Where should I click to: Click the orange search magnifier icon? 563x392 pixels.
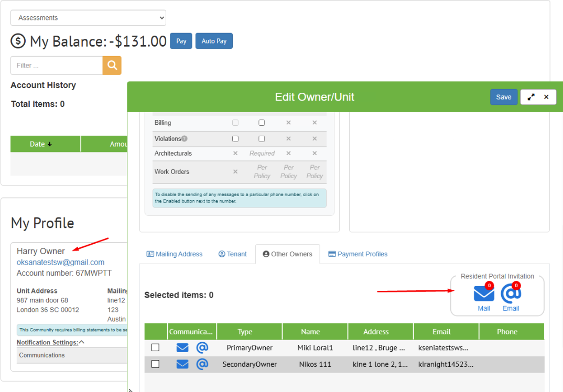click(112, 66)
